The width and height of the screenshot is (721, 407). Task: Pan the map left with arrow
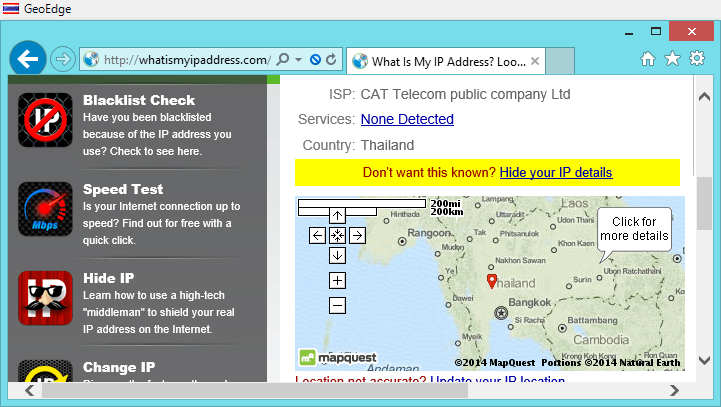pyautogui.click(x=317, y=235)
